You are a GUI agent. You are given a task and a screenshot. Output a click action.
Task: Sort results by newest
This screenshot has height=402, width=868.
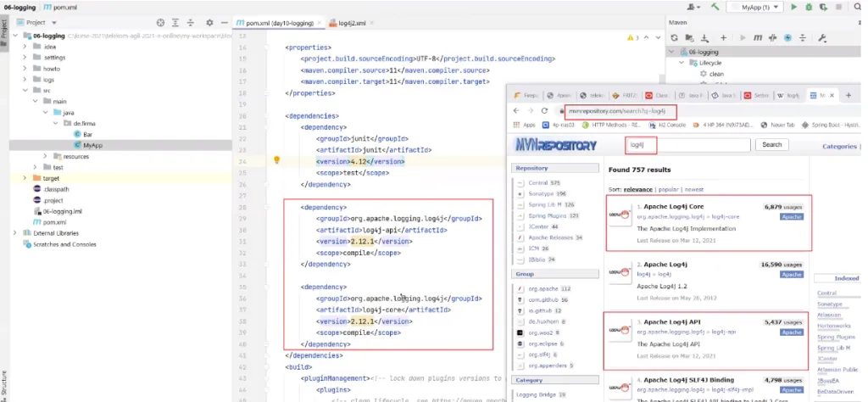tap(694, 189)
